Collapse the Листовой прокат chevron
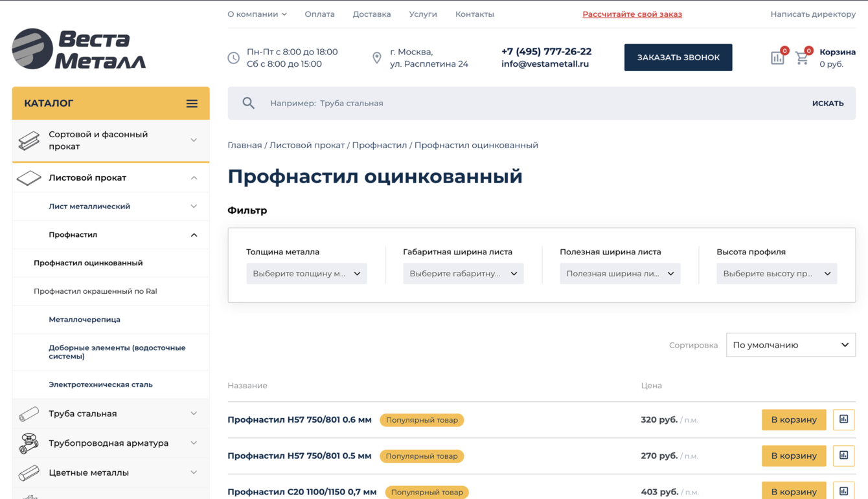Image resolution: width=868 pixels, height=499 pixels. point(194,178)
